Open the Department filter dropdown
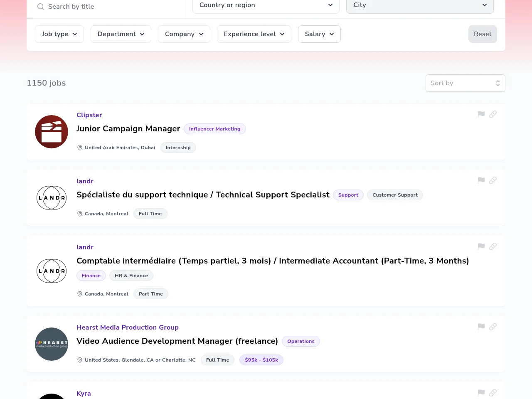532x399 pixels. (x=121, y=34)
